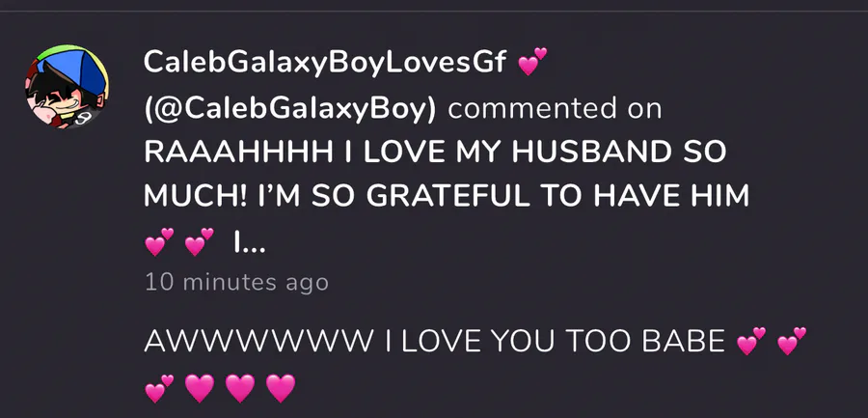This screenshot has width=868, height=418.
Task: Open the post titled "RAAAHHHH I LOVE MY HUSBAND SO"
Action: click(x=435, y=152)
